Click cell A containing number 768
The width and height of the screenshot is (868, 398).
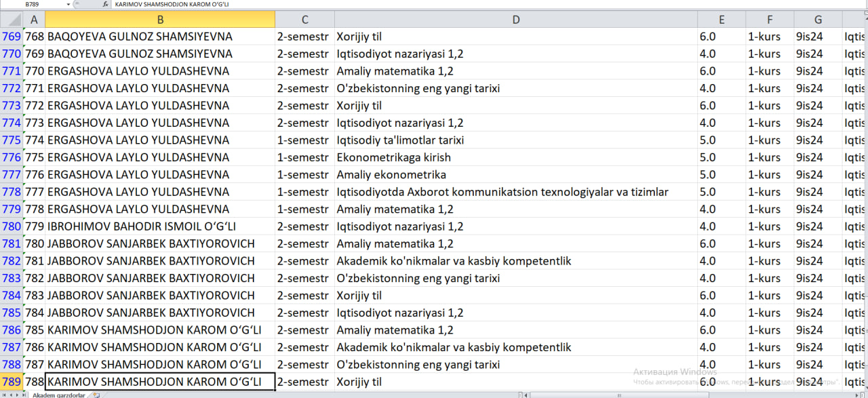[34, 37]
